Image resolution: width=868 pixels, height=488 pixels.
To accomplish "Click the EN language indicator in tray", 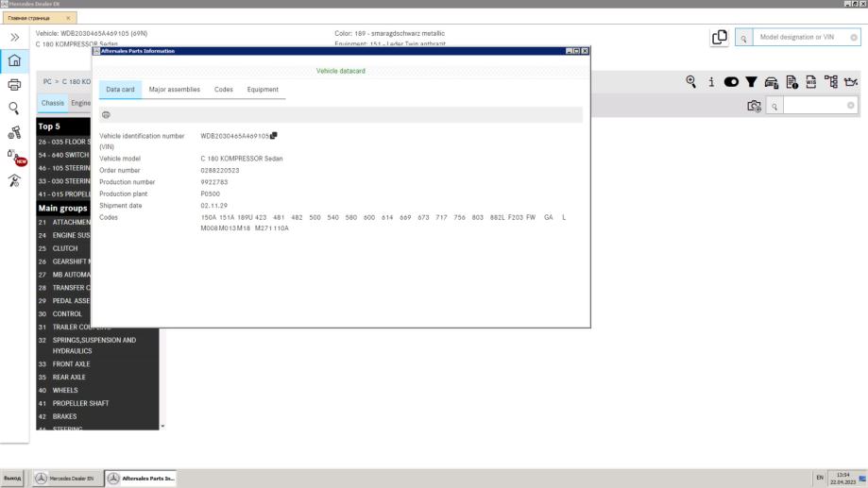I will coord(820,478).
